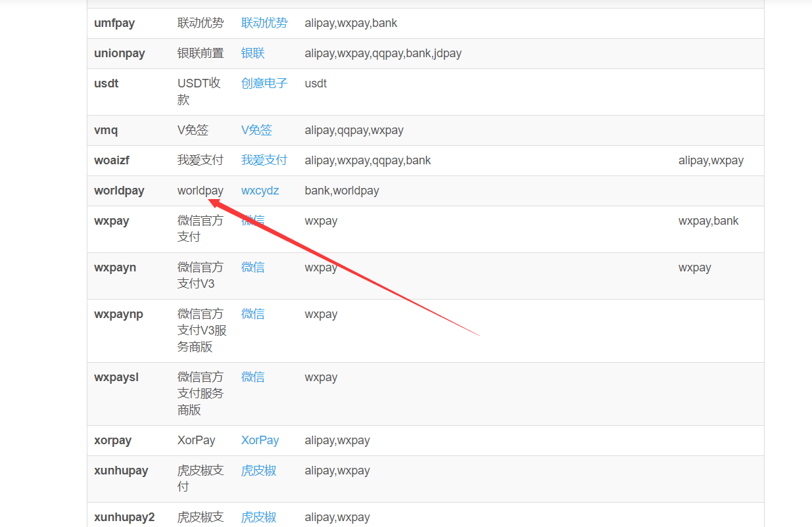Open the wxcydz link in worldpay row
The image size is (812, 527).
tap(260, 191)
